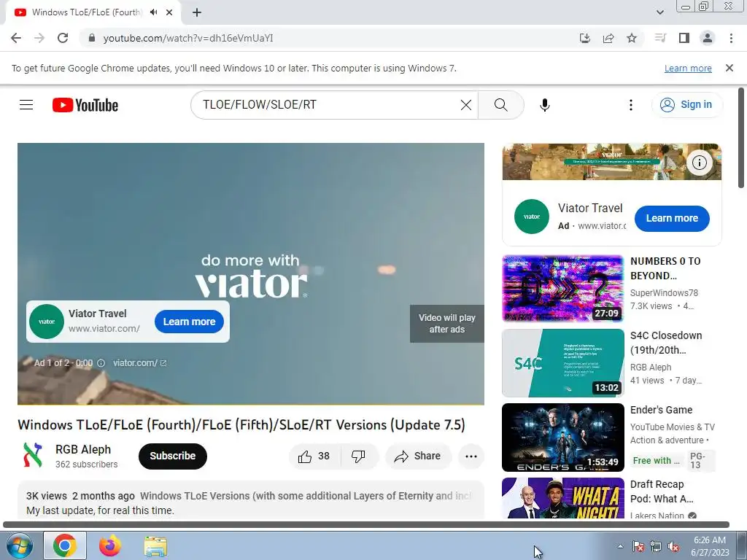The image size is (747, 560).
Task: Open RGB Aleph channel name link
Action: pyautogui.click(x=83, y=449)
